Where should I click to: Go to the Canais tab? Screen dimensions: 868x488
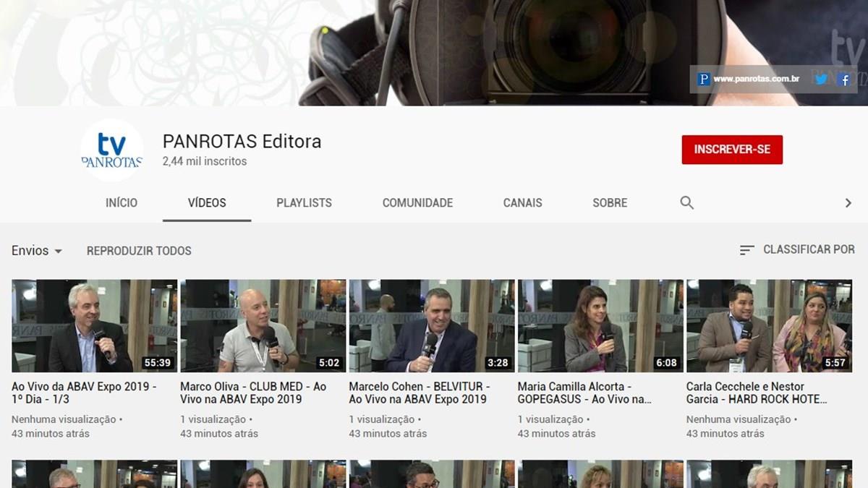[522, 203]
